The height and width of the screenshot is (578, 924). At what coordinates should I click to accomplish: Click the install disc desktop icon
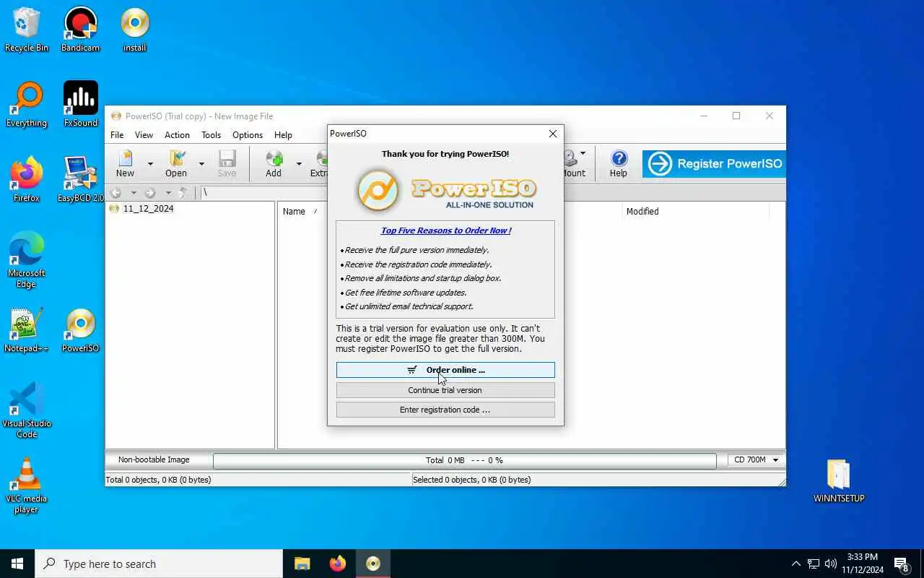pos(135,30)
